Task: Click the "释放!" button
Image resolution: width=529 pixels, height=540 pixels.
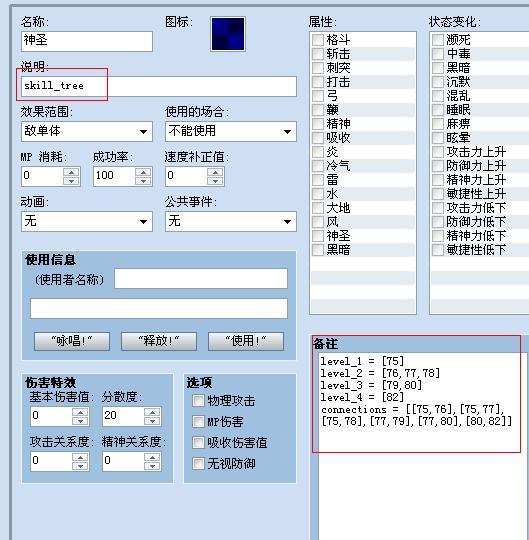Action: tap(159, 341)
